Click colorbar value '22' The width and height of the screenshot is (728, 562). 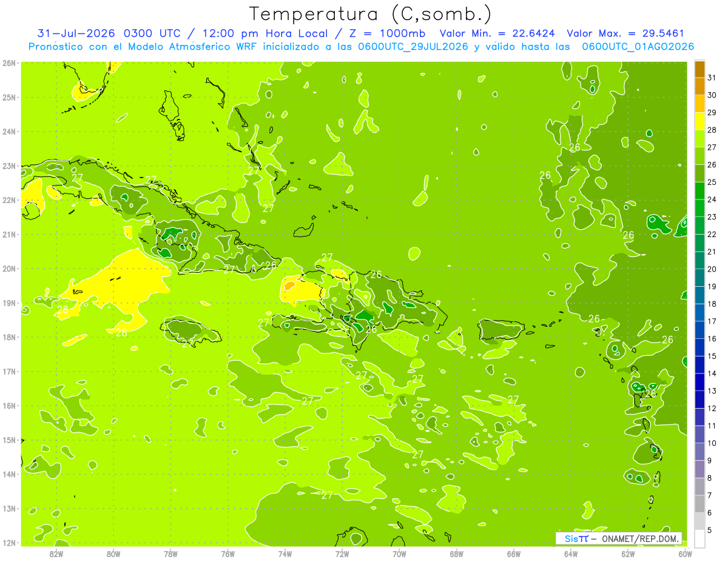[x=712, y=234]
